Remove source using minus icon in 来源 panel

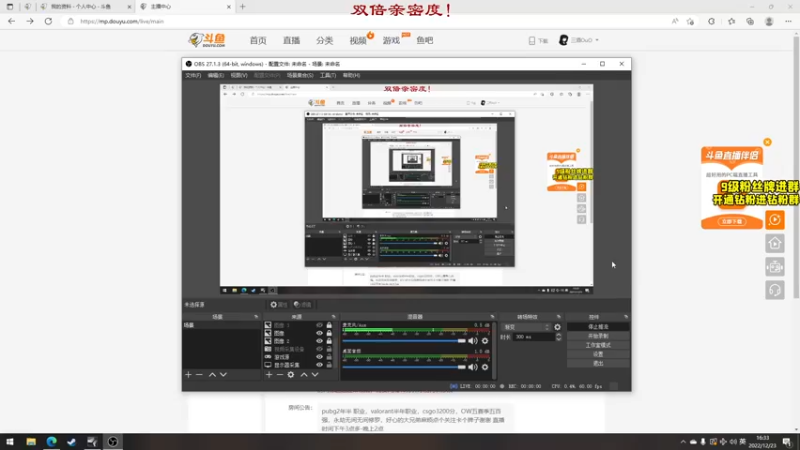pos(280,374)
